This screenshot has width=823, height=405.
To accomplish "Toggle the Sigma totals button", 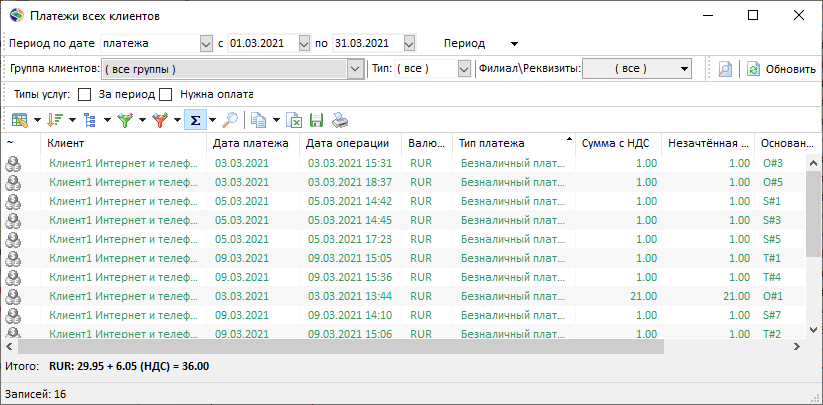I will point(195,121).
